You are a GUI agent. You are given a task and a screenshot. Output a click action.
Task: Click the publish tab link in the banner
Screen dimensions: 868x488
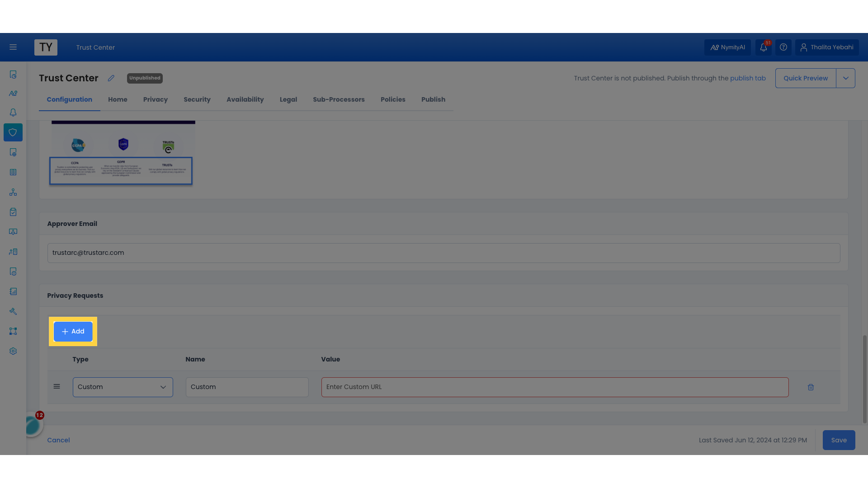pyautogui.click(x=748, y=78)
